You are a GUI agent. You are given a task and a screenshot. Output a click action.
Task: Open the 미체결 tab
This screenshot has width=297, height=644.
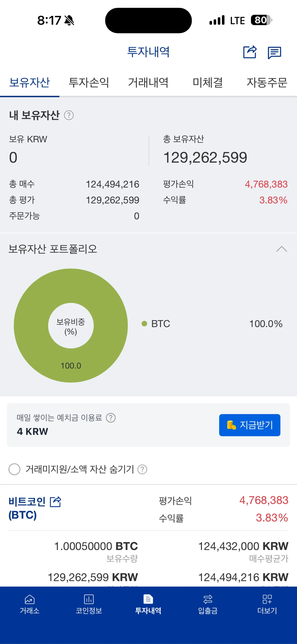[x=208, y=82]
